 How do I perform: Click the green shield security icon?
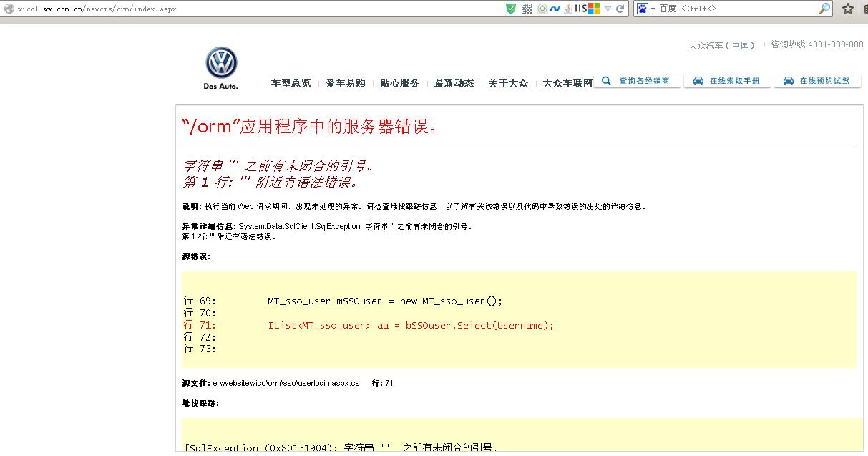point(510,9)
